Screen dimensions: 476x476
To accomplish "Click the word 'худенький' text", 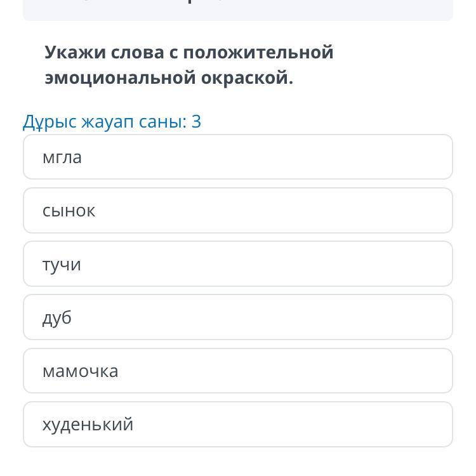I will pyautogui.click(x=88, y=425).
